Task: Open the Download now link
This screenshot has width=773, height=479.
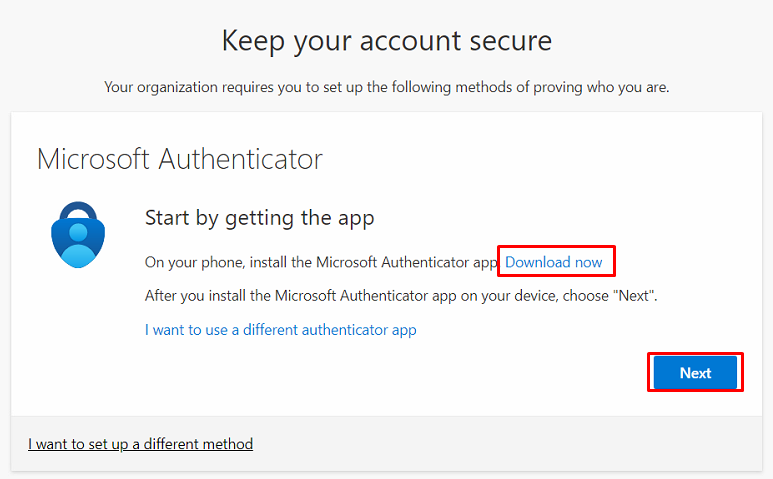Action: tap(553, 263)
